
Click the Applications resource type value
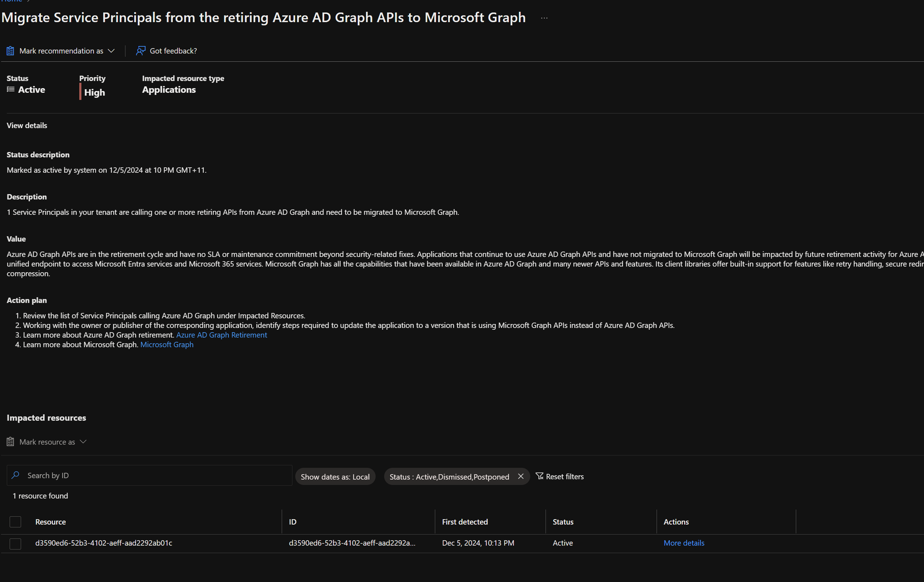pos(169,89)
